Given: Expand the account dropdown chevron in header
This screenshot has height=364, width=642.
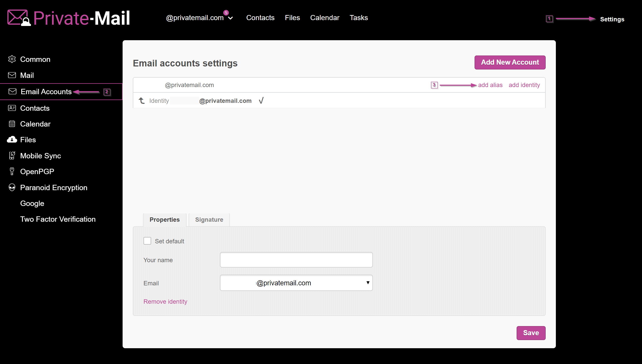Looking at the screenshot, I should point(230,18).
